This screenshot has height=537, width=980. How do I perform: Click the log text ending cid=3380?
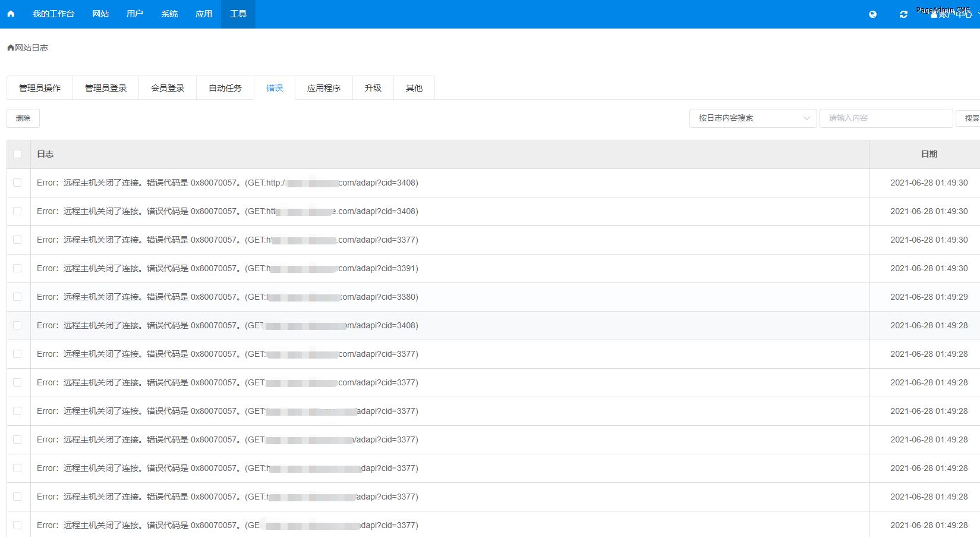point(228,297)
